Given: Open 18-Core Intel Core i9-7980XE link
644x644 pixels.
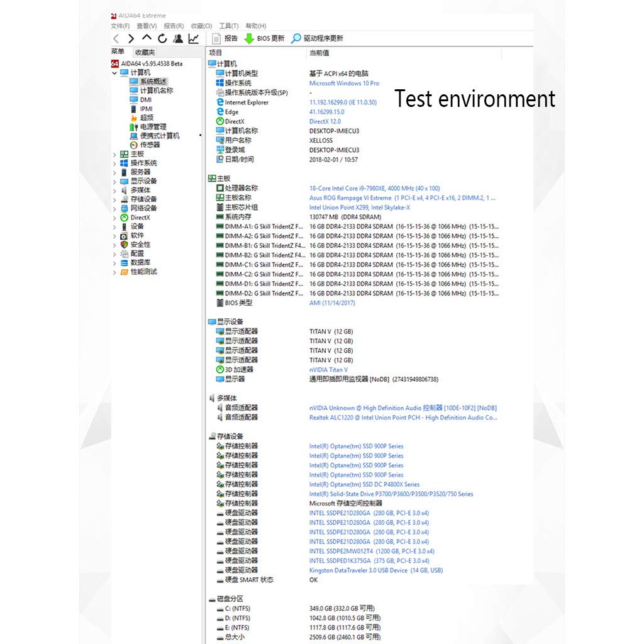Looking at the screenshot, I should (x=375, y=189).
